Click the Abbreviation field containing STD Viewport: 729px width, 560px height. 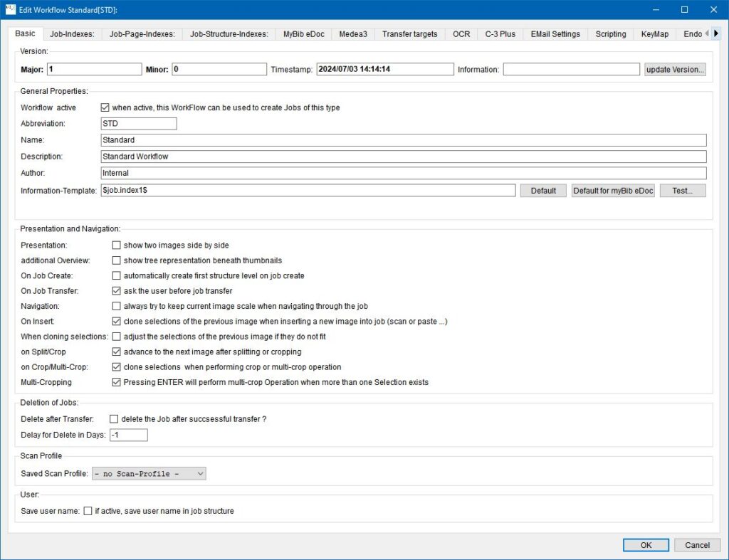tap(139, 124)
